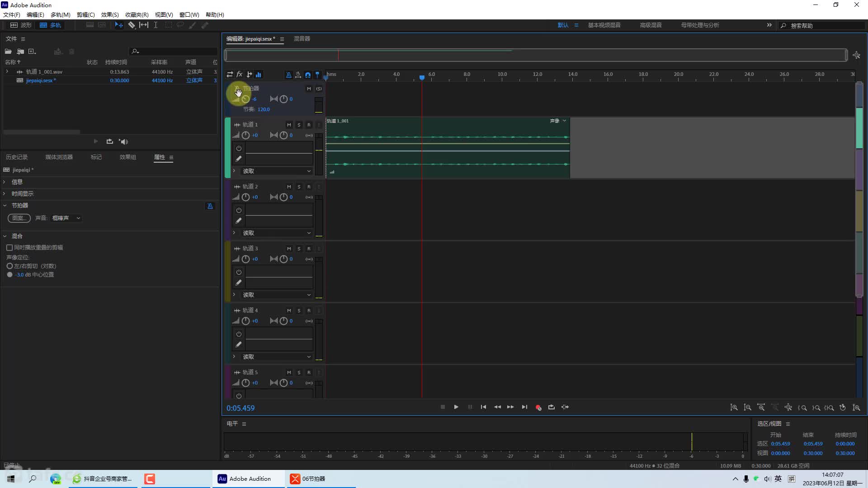868x488 pixels.
Task: Collapse the 混合 section
Action: (x=5, y=236)
